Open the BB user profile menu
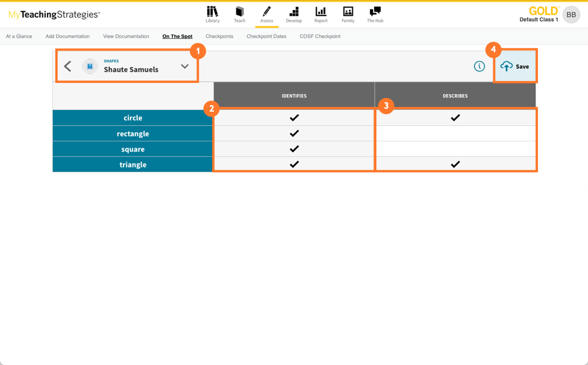 click(x=571, y=15)
